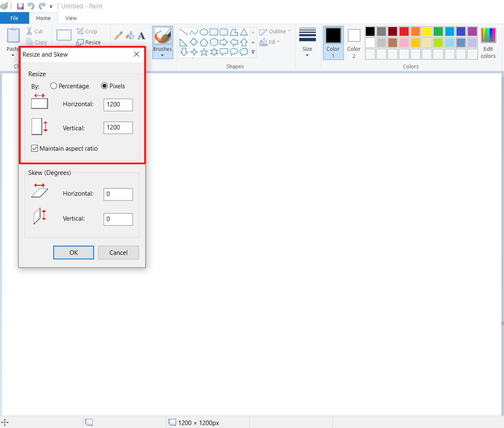Select the five-point star shape
504x428 pixels.
(204, 52)
